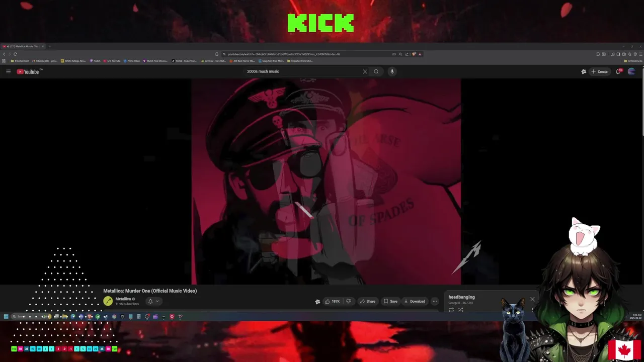The image size is (644, 362).
Task: Open the Twitch bookmark
Action: click(95, 61)
